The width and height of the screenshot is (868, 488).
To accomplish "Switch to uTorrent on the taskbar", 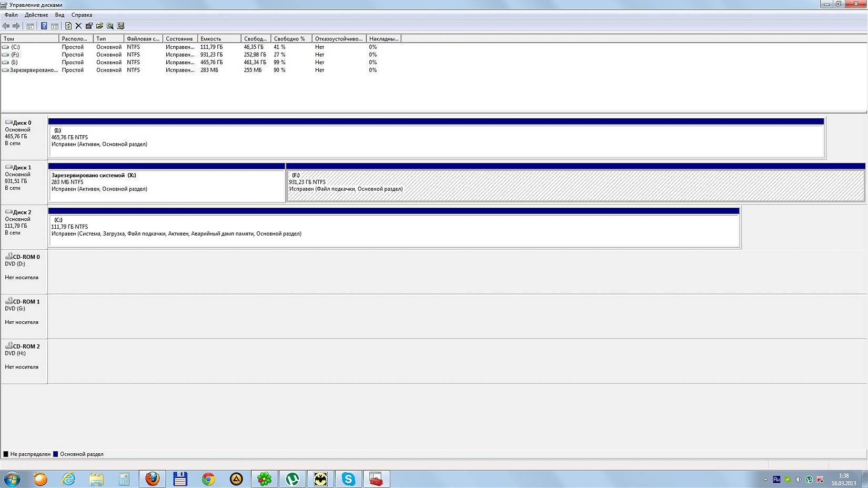I will click(292, 479).
